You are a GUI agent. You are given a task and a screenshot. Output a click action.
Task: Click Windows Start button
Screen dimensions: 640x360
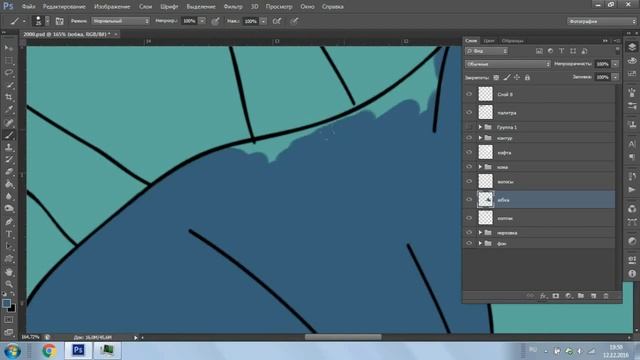pos(12,351)
